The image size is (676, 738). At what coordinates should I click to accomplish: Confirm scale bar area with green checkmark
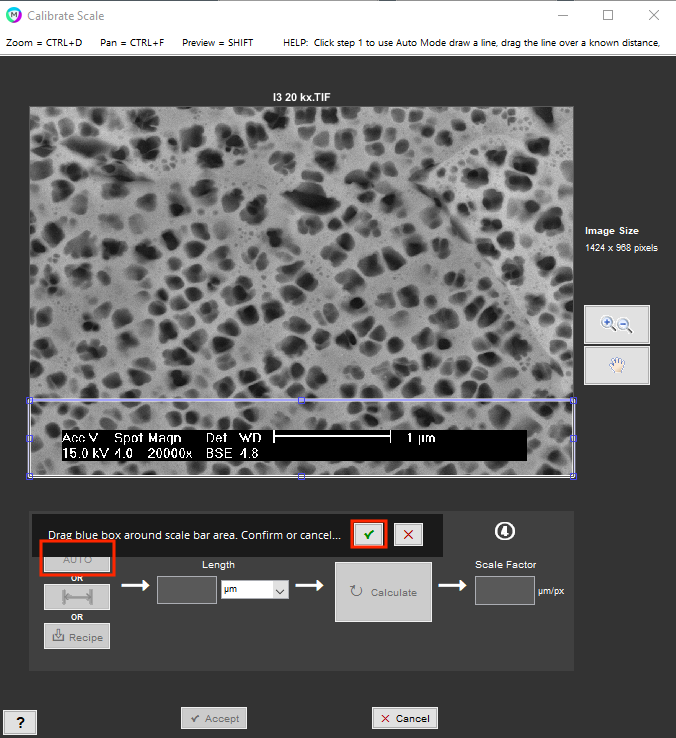(369, 535)
